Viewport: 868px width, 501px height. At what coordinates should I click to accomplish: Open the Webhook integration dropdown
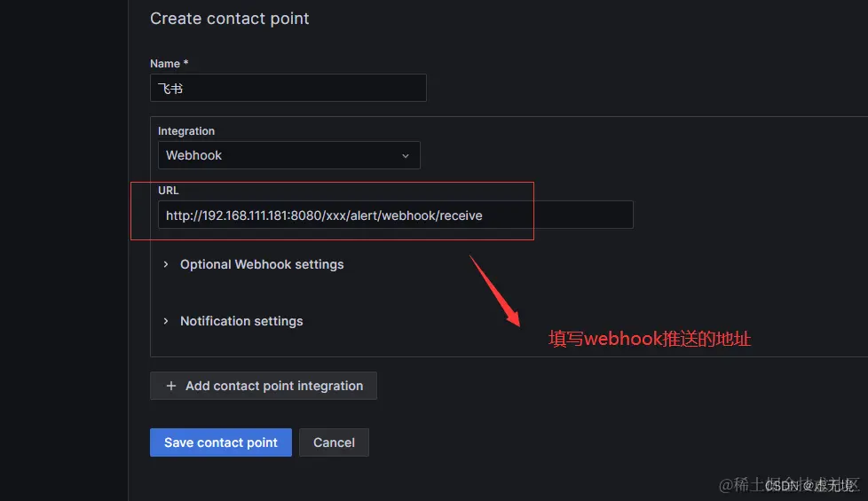(289, 155)
